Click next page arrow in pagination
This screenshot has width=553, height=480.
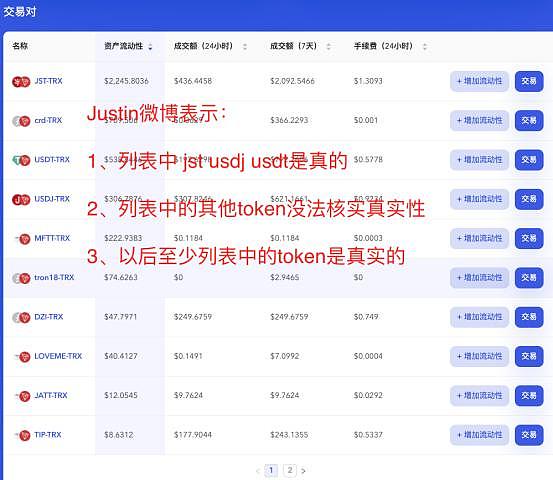coord(303,471)
